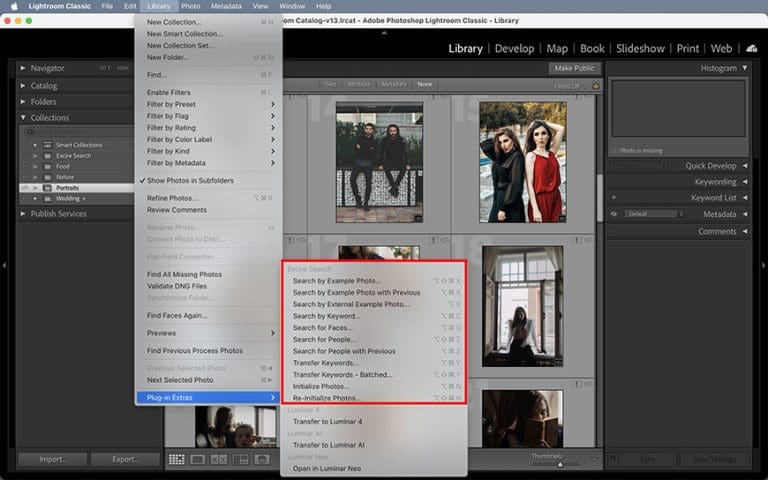Select Metadata in the library filter bar

[x=394, y=84]
